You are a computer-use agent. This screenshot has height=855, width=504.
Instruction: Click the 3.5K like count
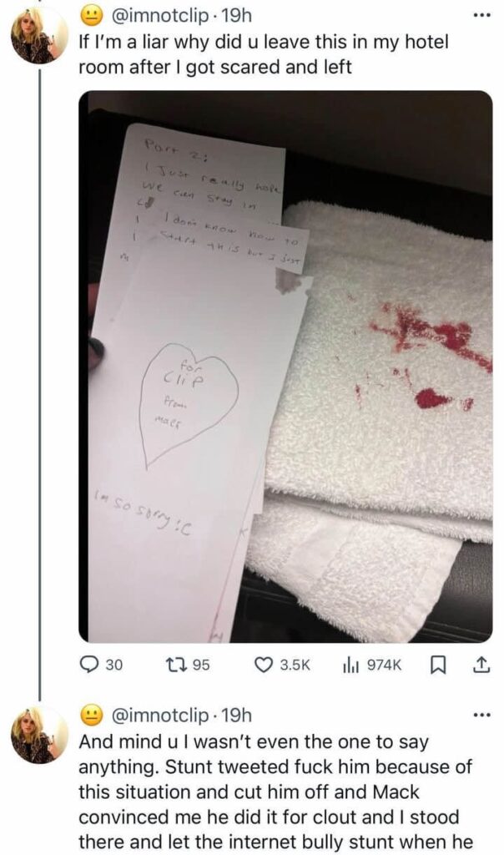pos(295,665)
